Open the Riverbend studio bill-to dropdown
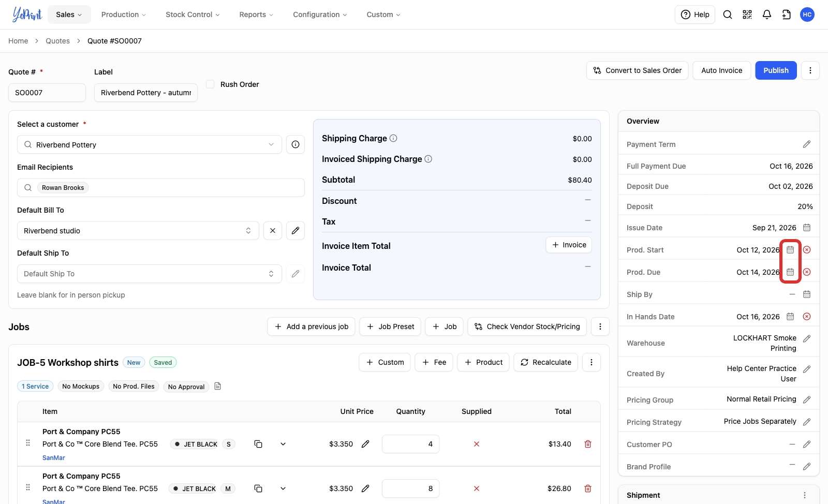Image resolution: width=828 pixels, height=504 pixels. [x=138, y=231]
